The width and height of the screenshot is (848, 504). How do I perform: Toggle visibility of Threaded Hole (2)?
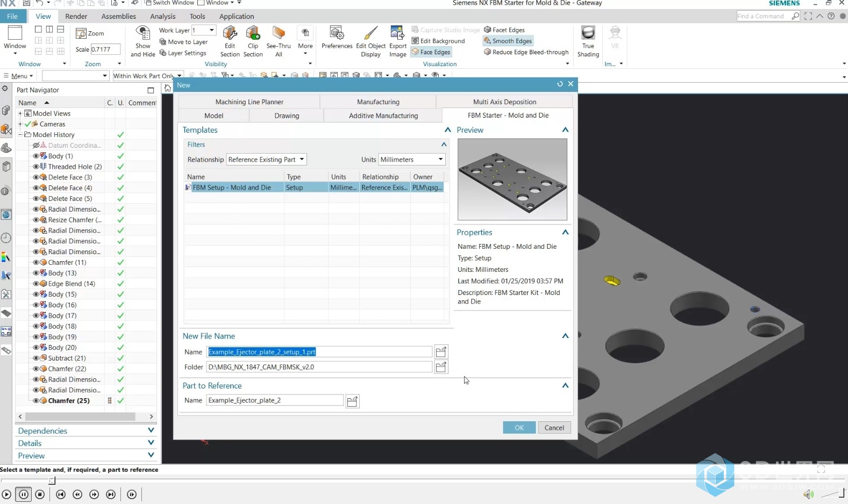tap(36, 167)
